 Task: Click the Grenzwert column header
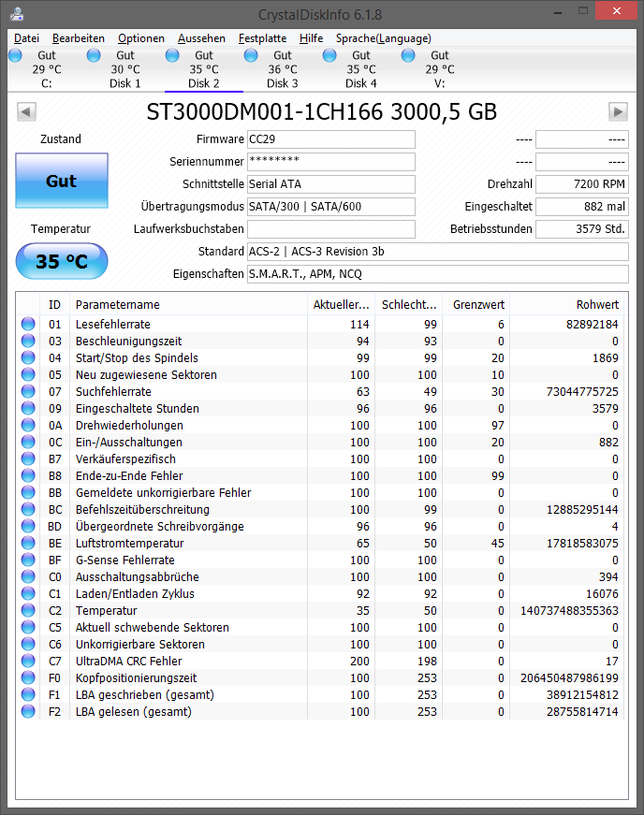476,305
